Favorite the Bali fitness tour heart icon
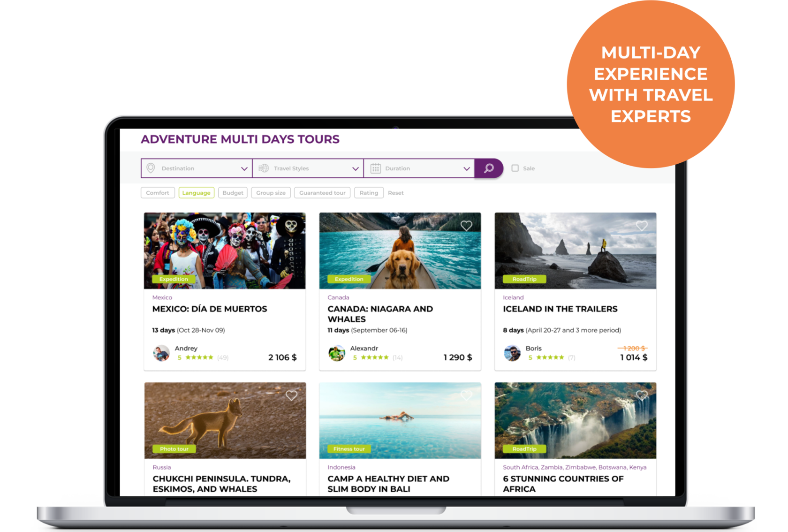The image size is (788, 532). [466, 395]
